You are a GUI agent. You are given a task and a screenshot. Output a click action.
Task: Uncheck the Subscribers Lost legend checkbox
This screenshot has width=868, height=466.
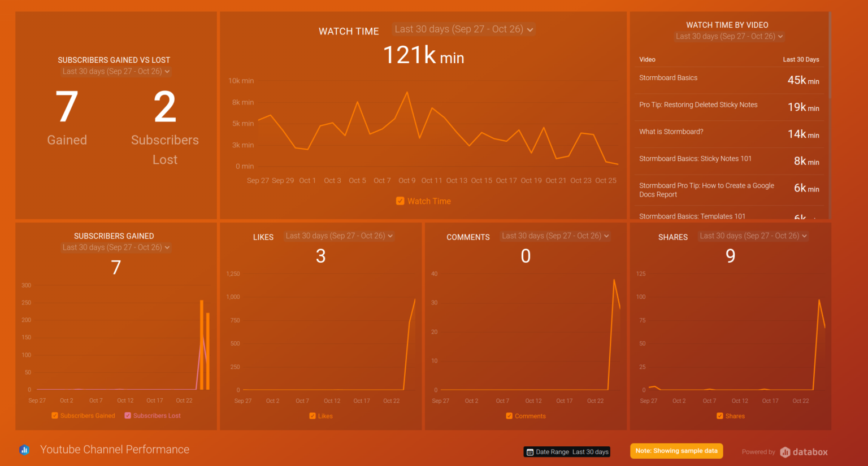coord(128,415)
